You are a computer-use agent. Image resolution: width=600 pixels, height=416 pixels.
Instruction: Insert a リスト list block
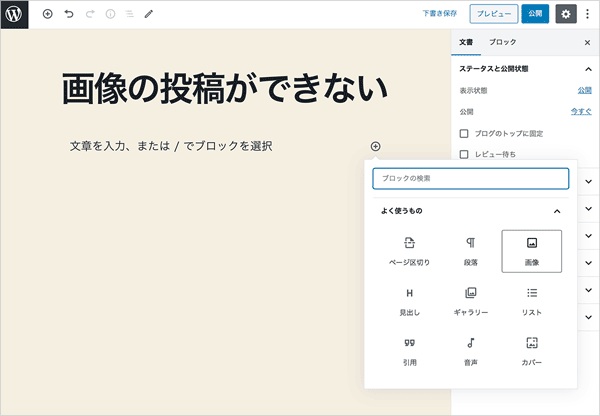click(x=532, y=302)
